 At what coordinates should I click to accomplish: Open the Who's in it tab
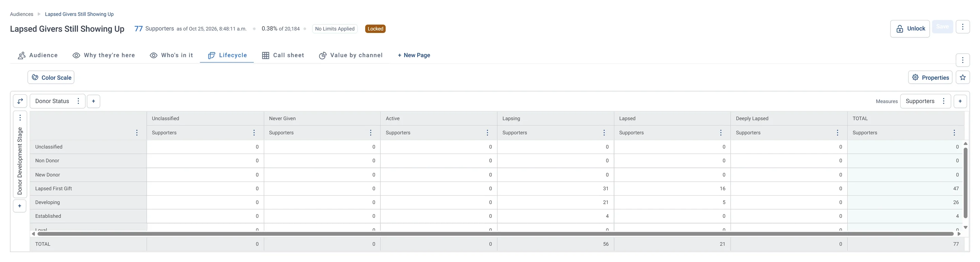click(171, 55)
